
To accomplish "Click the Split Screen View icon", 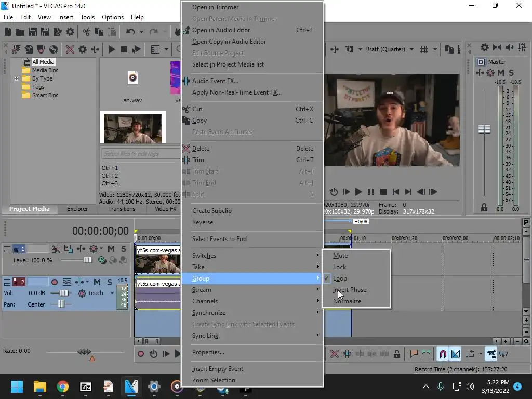I will pos(349,49).
